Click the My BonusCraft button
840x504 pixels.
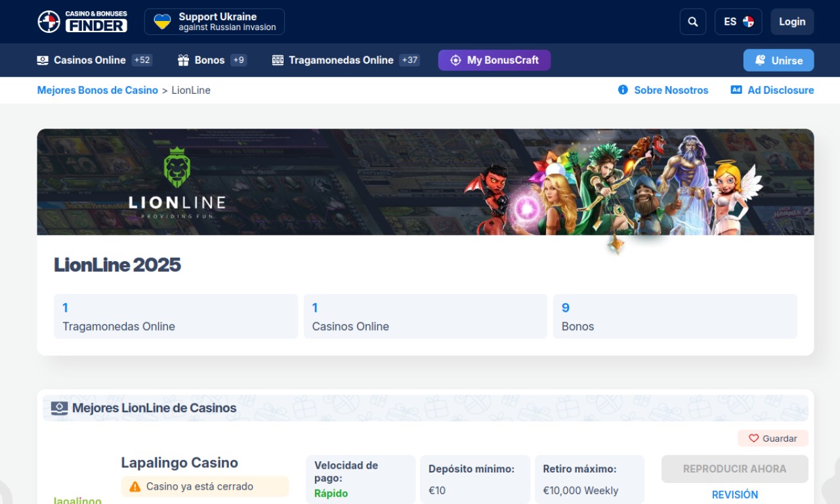494,60
